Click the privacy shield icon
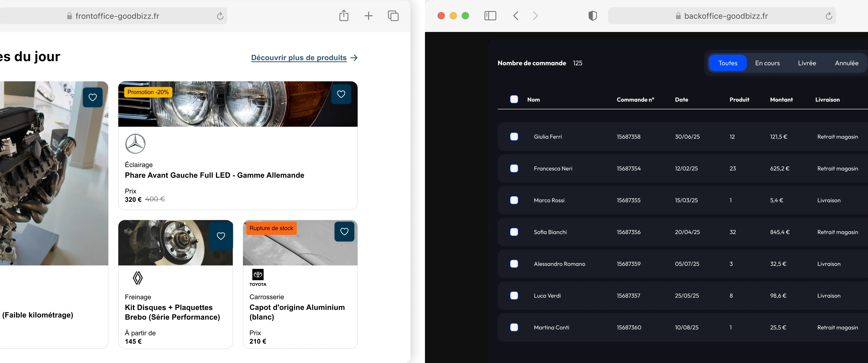This screenshot has width=868, height=363. point(592,15)
